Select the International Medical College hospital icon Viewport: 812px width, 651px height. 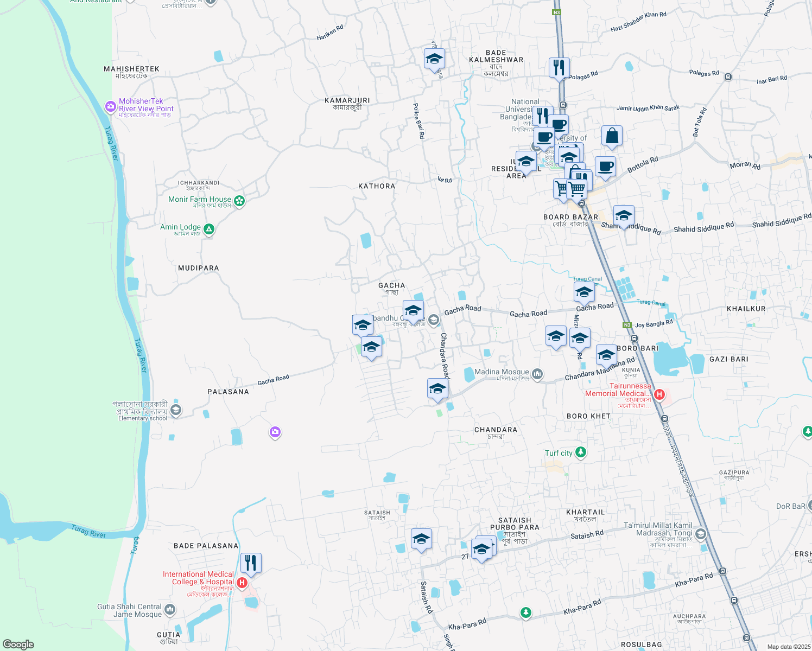(x=243, y=583)
